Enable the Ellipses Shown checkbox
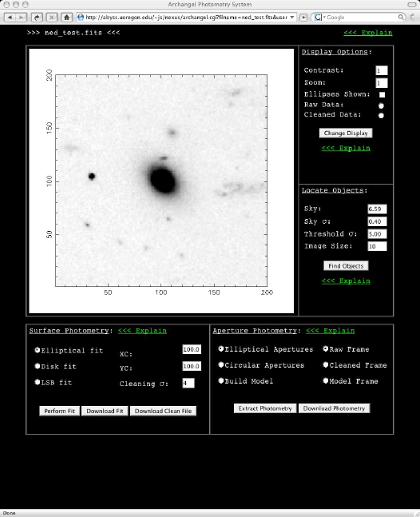420x517 pixels. click(382, 94)
